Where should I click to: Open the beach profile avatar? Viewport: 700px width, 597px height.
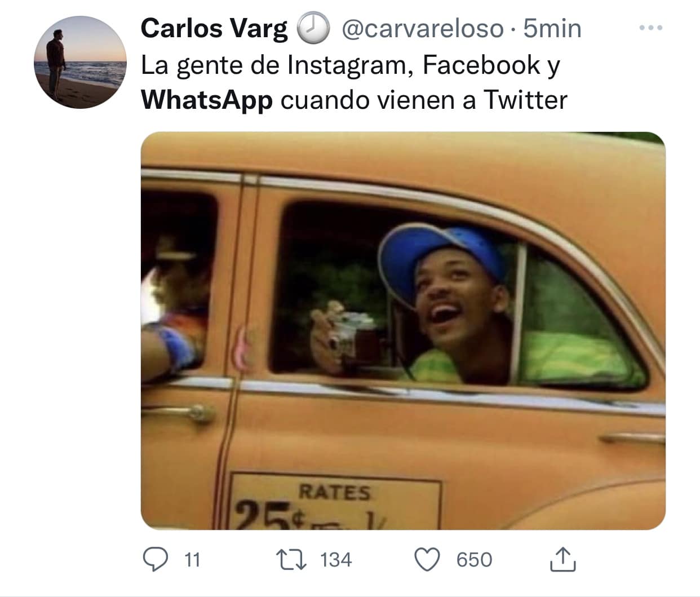tap(81, 62)
